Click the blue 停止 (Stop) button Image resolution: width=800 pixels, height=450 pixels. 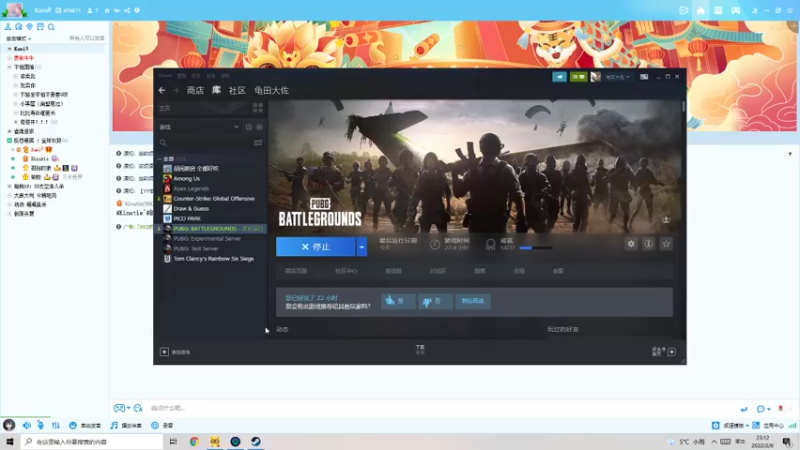click(316, 247)
